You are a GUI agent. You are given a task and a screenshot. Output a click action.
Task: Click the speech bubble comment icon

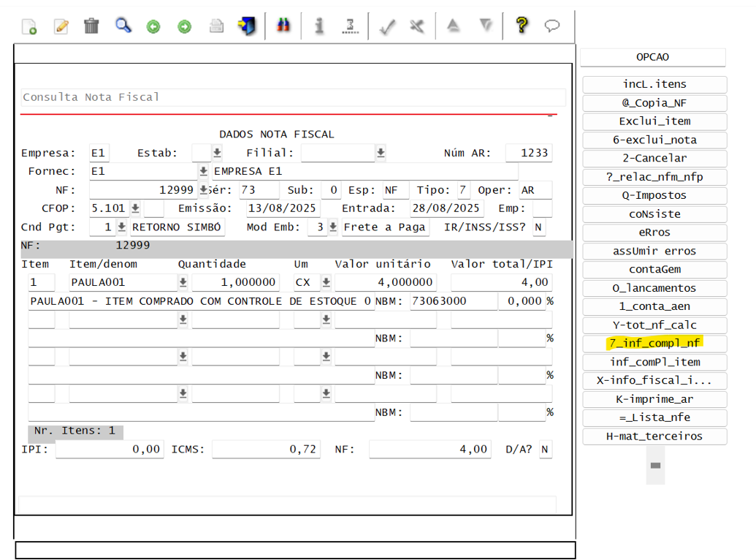click(x=551, y=24)
